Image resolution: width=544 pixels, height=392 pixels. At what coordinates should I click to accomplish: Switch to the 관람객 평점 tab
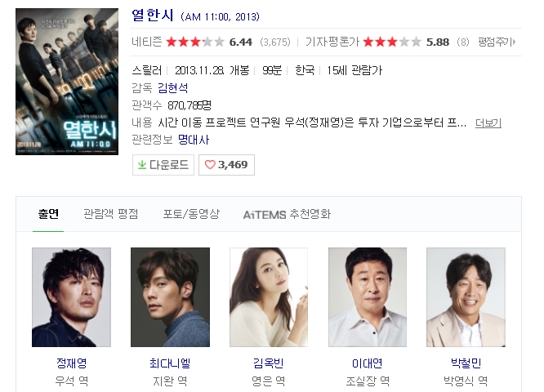pyautogui.click(x=110, y=214)
